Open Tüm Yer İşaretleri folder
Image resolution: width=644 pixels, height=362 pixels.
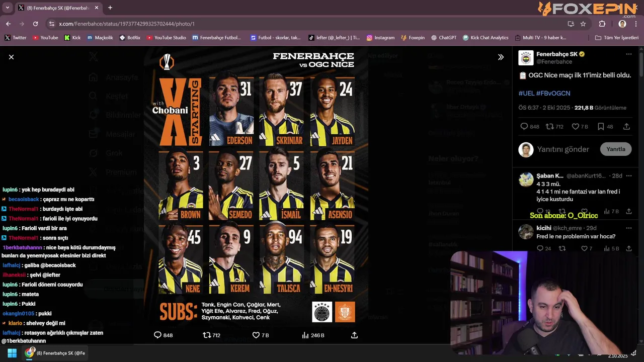pos(616,38)
